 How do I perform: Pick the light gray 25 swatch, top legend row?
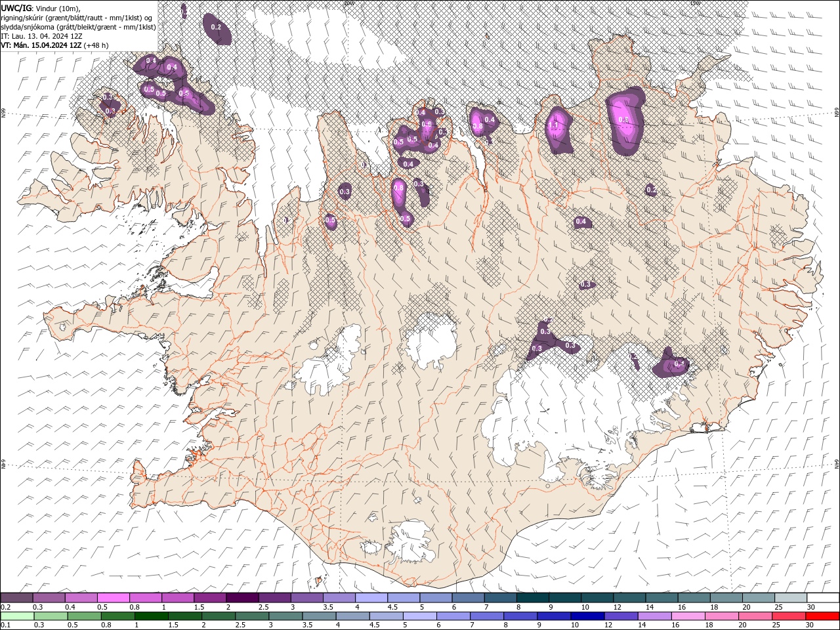pos(791,598)
